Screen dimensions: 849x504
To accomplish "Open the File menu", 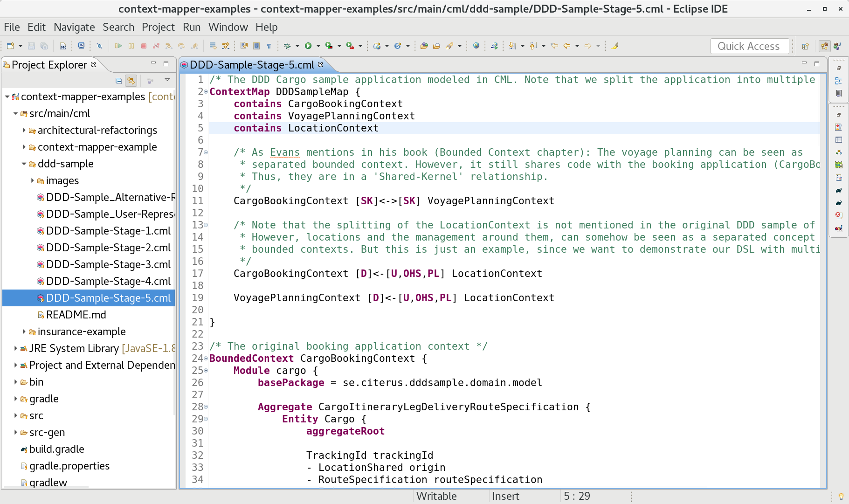I will [x=12, y=27].
